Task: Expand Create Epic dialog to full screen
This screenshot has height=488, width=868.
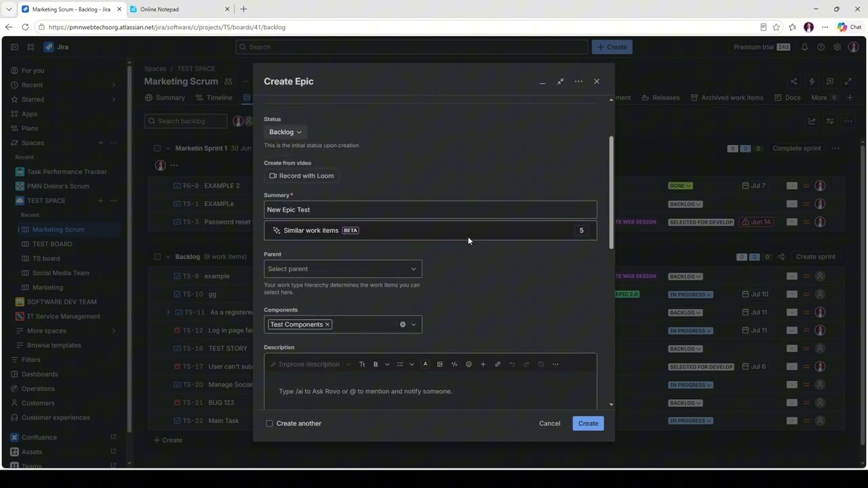Action: 560,81
